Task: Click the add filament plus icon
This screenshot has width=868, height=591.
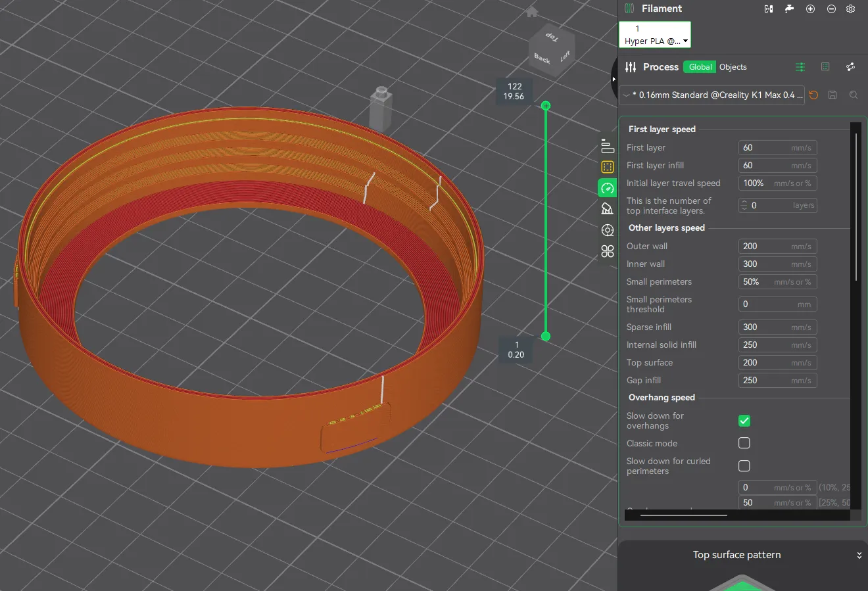Action: tap(810, 9)
